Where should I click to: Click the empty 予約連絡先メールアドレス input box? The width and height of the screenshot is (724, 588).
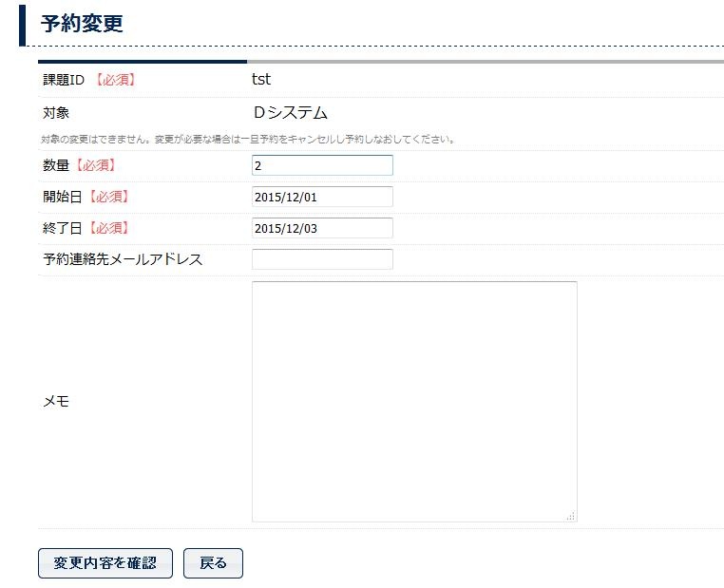point(321,259)
